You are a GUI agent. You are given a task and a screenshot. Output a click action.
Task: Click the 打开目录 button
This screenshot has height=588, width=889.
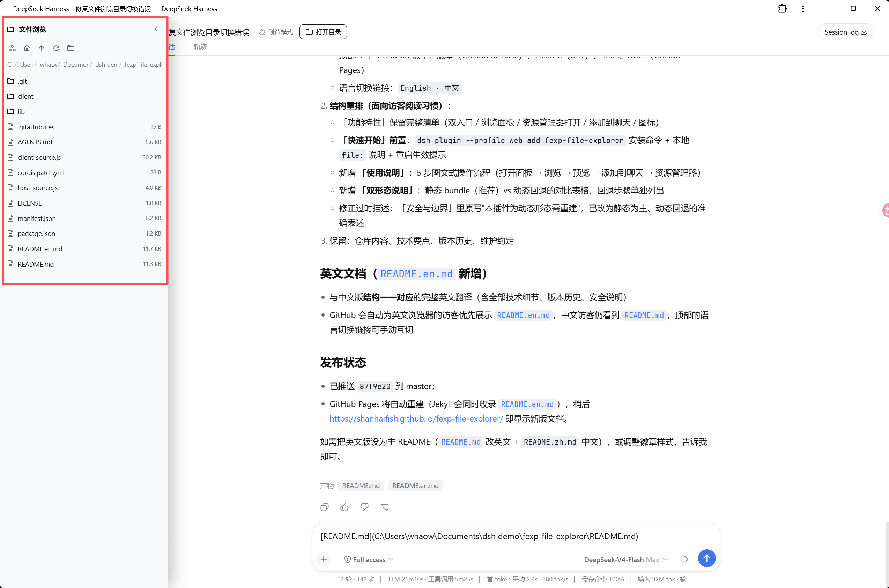pos(323,32)
